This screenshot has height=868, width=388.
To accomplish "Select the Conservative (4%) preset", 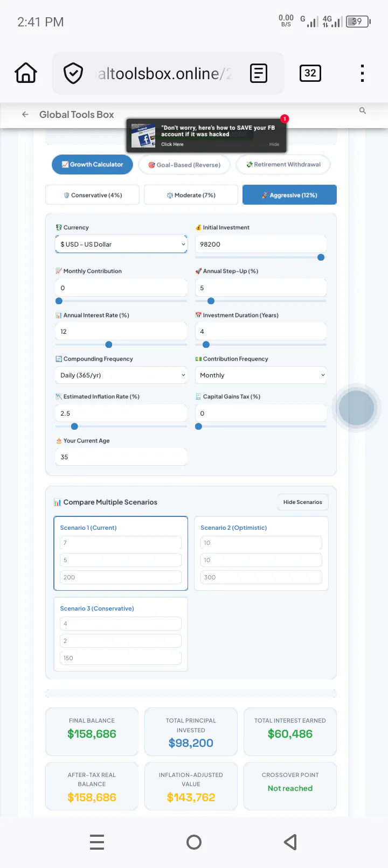I will click(x=93, y=195).
